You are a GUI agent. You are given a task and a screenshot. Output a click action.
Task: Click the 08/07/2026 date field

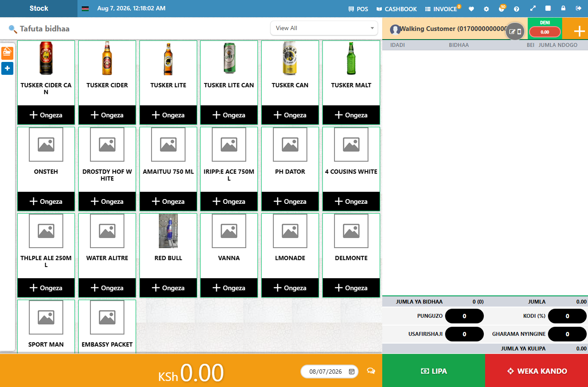(330, 372)
